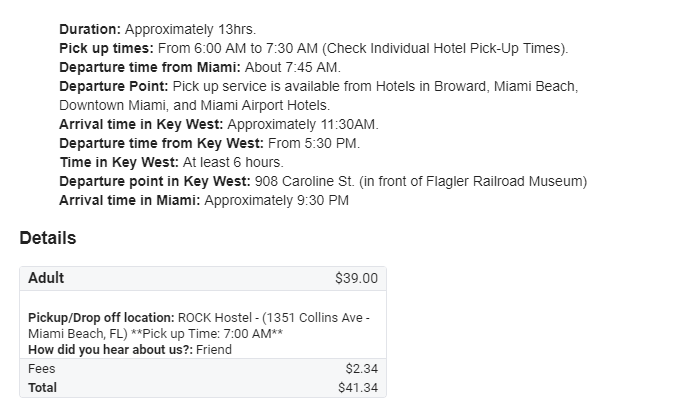
Task: Click the Fees row label
Action: click(42, 369)
